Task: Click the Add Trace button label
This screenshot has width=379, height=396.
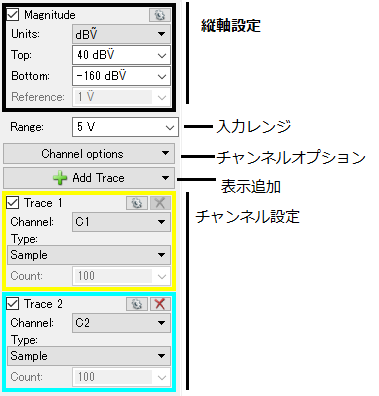Action: [x=98, y=178]
